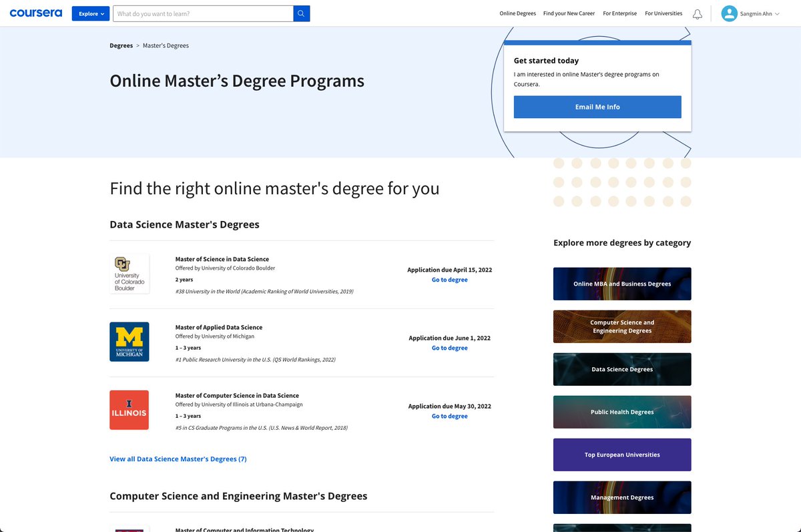Open Data Science Degrees category card
Image resolution: width=801 pixels, height=532 pixels.
[622, 369]
